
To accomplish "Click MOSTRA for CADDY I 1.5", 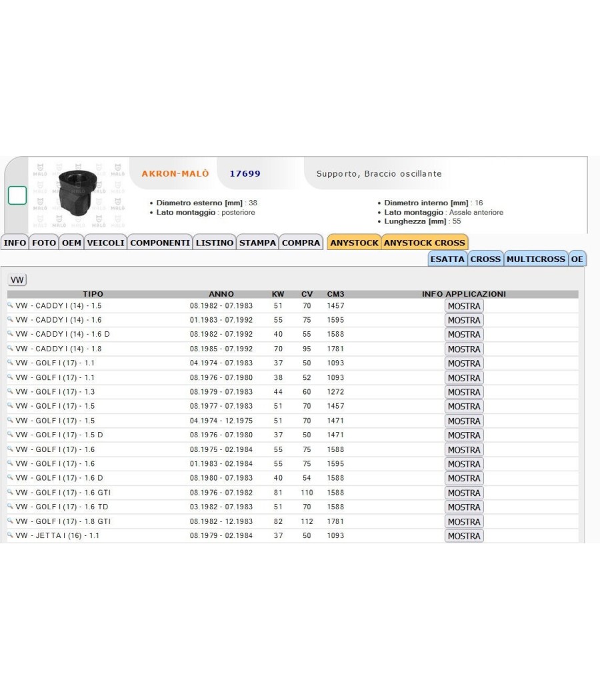I will point(464,306).
